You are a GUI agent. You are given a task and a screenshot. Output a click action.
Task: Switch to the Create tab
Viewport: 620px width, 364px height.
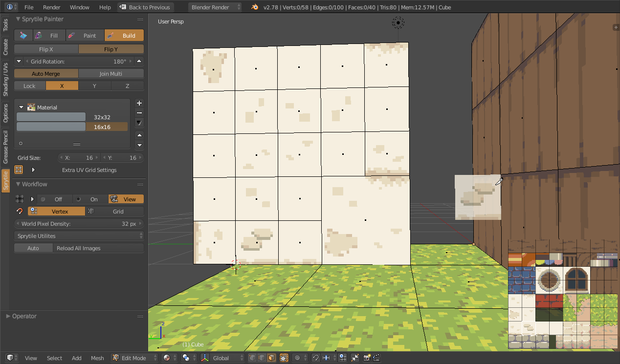coord(5,47)
